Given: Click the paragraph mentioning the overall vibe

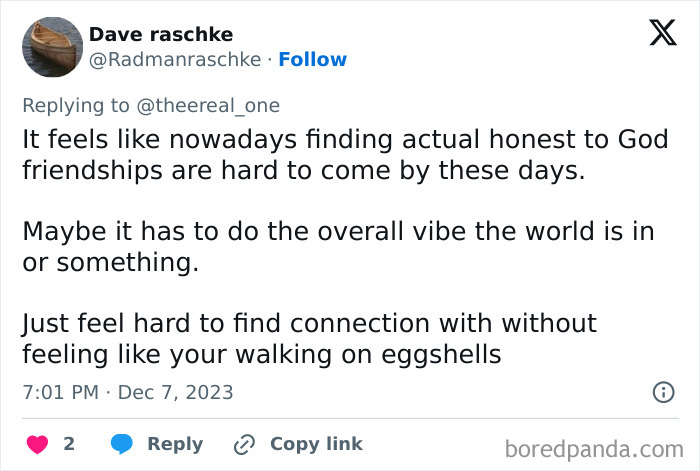Looking at the screenshot, I should point(338,247).
